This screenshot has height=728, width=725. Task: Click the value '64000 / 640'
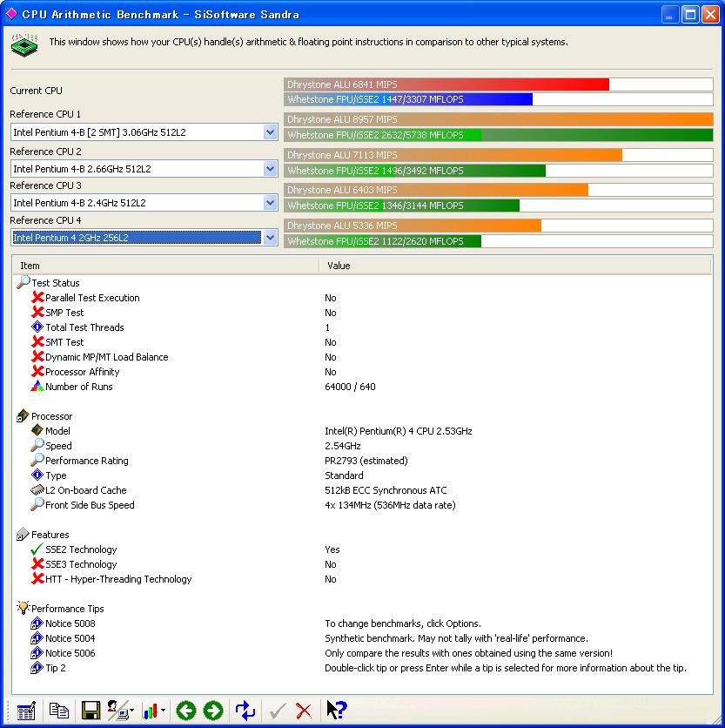350,387
